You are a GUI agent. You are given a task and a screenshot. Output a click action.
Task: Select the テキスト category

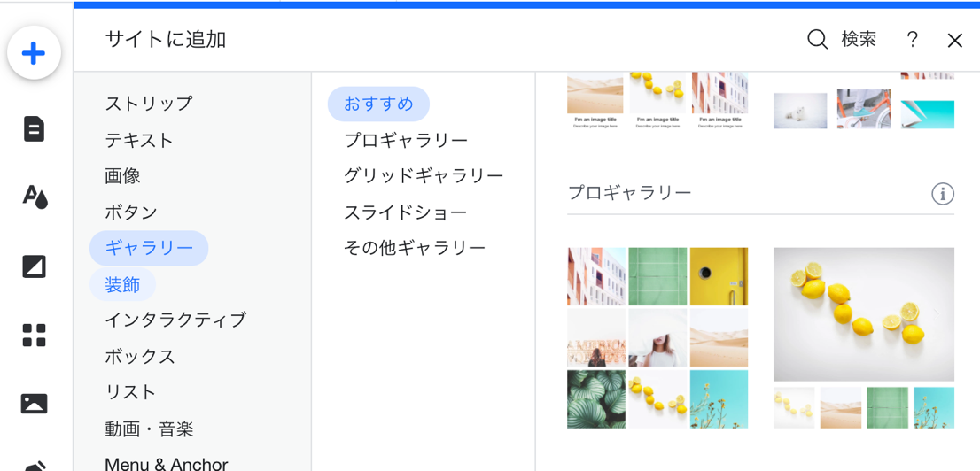coord(139,140)
